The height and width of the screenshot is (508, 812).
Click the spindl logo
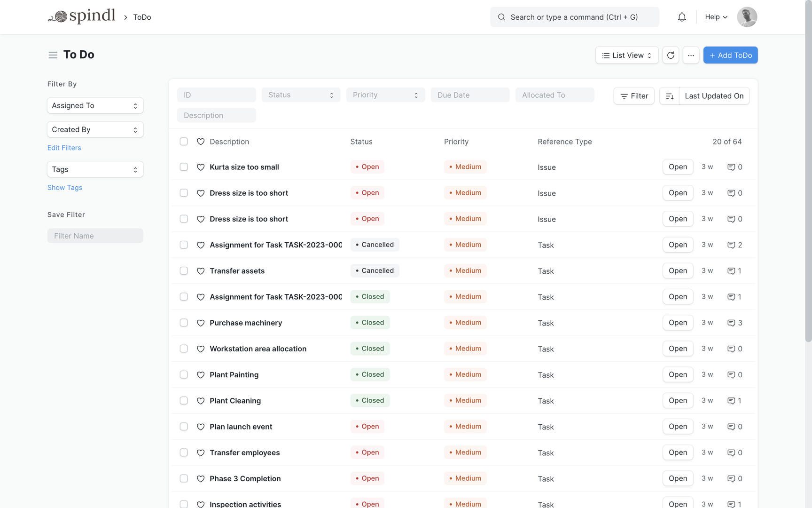coord(82,16)
